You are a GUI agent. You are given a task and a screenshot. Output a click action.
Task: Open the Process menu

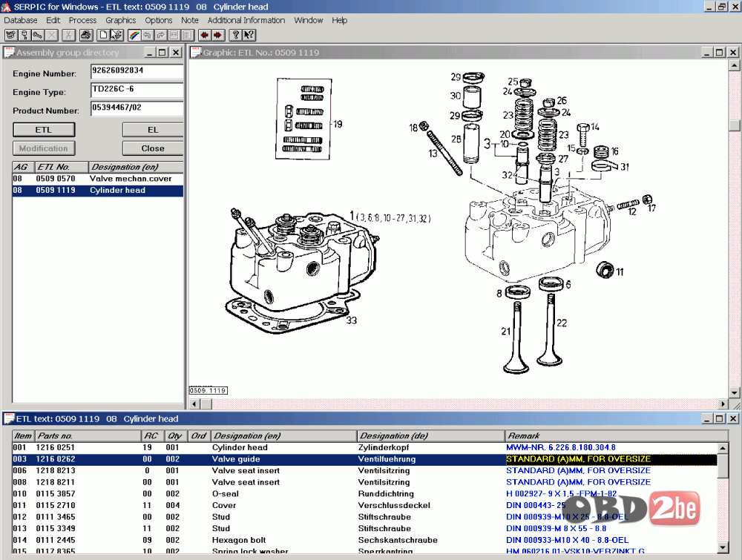click(82, 20)
